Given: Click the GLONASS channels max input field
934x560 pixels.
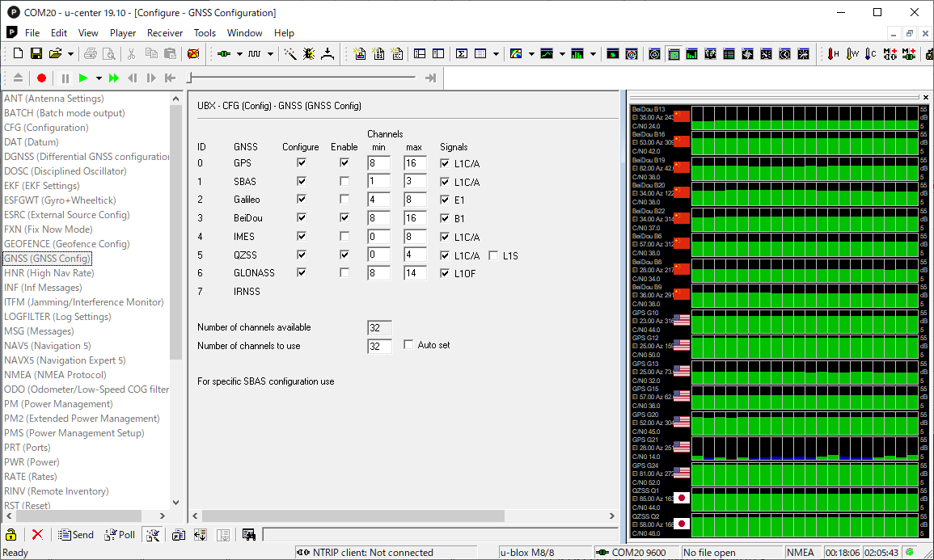Looking at the screenshot, I should point(415,273).
